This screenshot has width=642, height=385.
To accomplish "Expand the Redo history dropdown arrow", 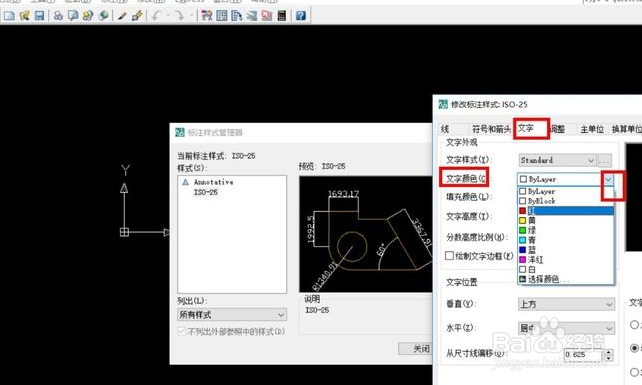I will click(x=191, y=16).
